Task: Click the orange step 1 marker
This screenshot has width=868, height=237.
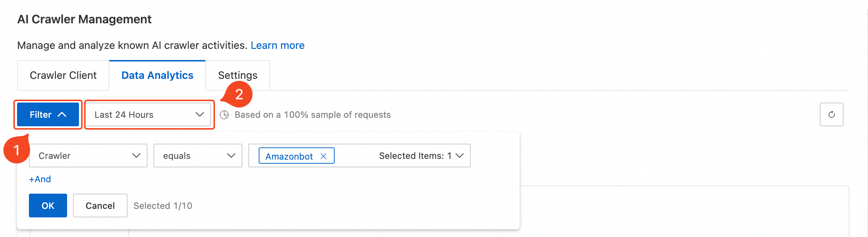Action: pos(16,150)
